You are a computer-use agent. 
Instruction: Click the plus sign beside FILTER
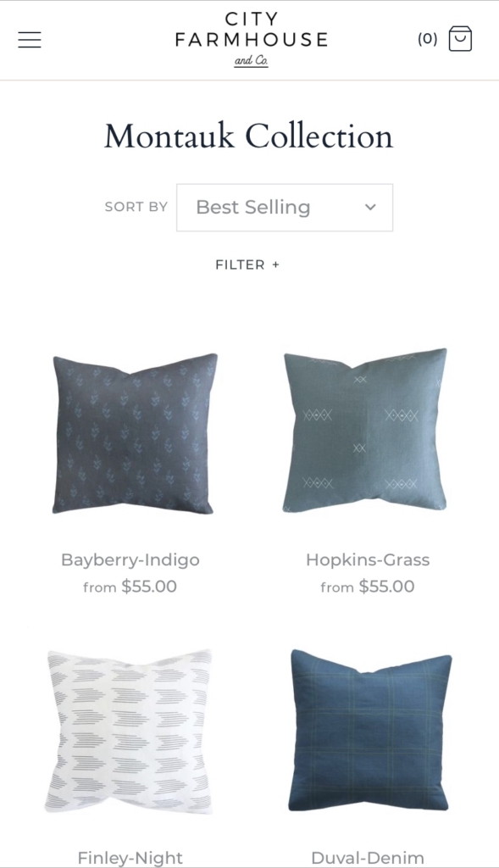[x=275, y=264]
